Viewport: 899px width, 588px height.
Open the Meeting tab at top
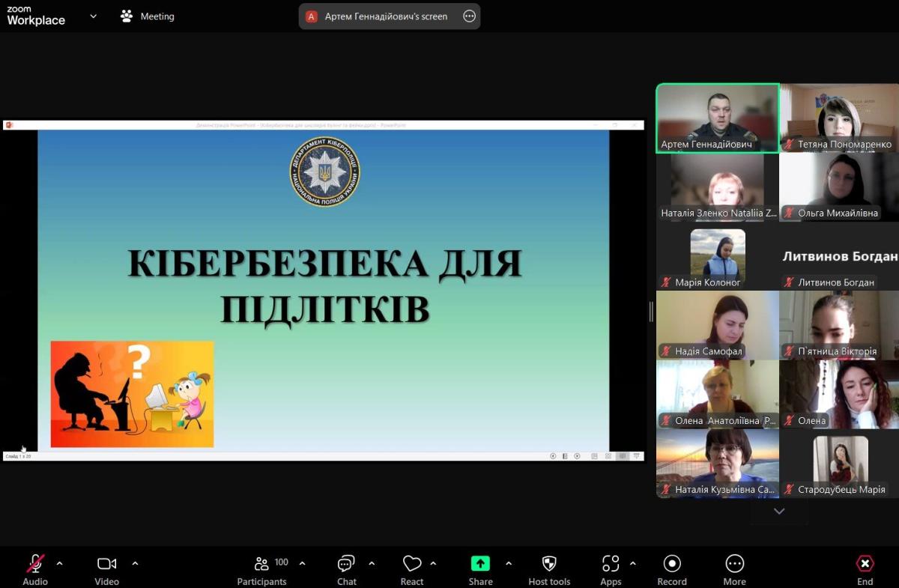[x=148, y=16]
